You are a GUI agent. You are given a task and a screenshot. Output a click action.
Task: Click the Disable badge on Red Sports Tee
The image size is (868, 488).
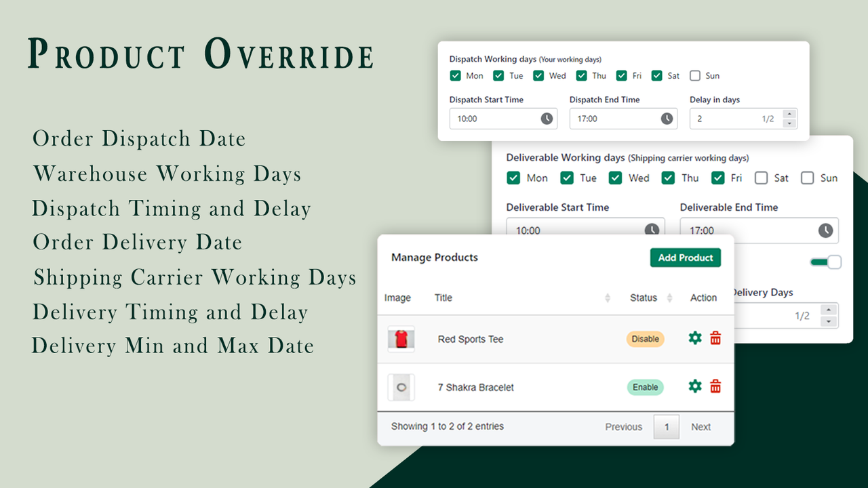pos(645,338)
